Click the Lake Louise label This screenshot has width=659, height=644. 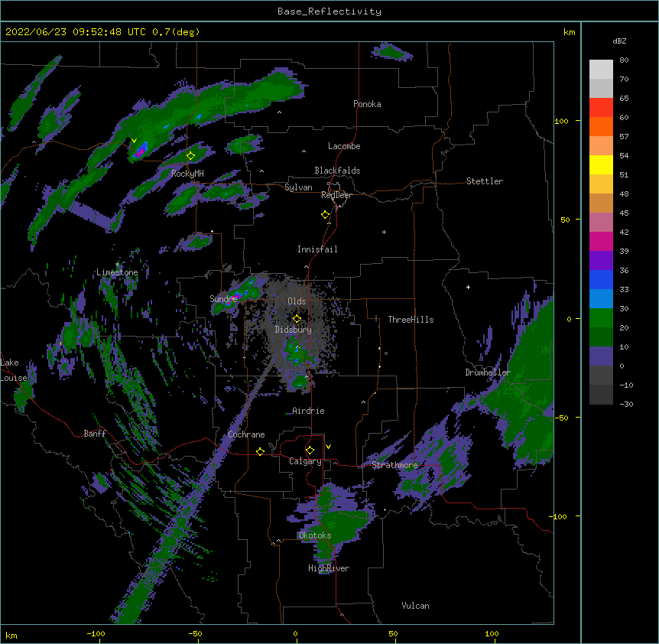point(14,370)
